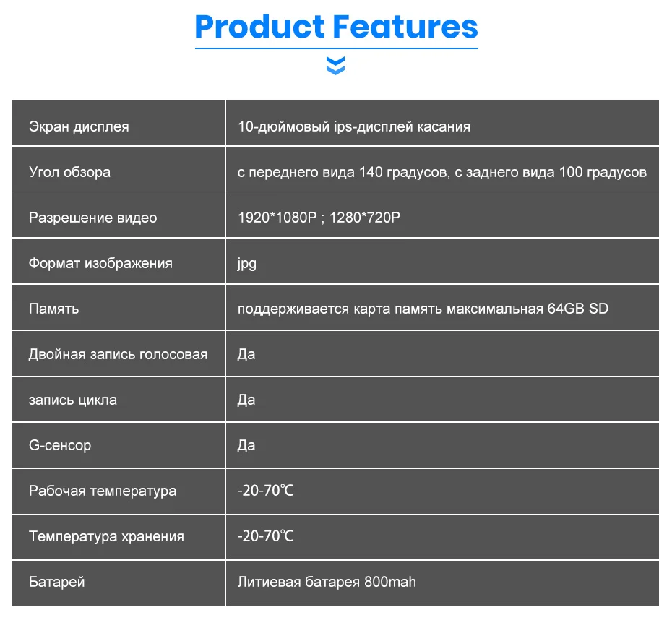
Task: Click the 140 градусов viewing angle text
Action: click(403, 172)
